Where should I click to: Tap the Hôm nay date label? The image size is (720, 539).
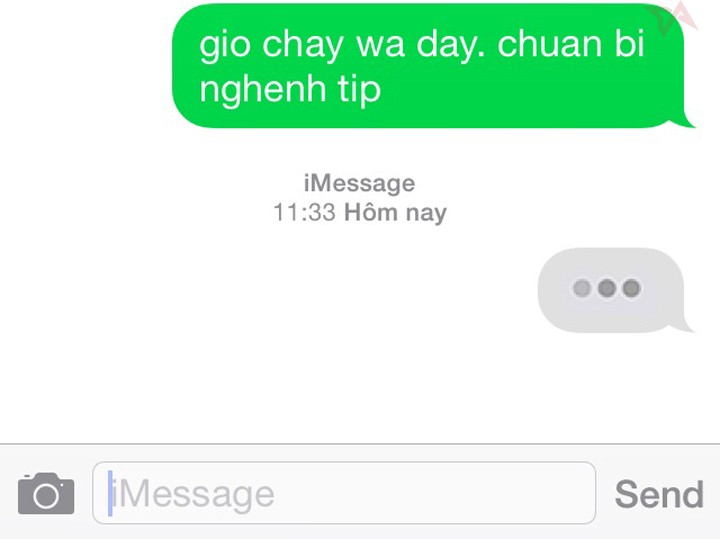(395, 213)
